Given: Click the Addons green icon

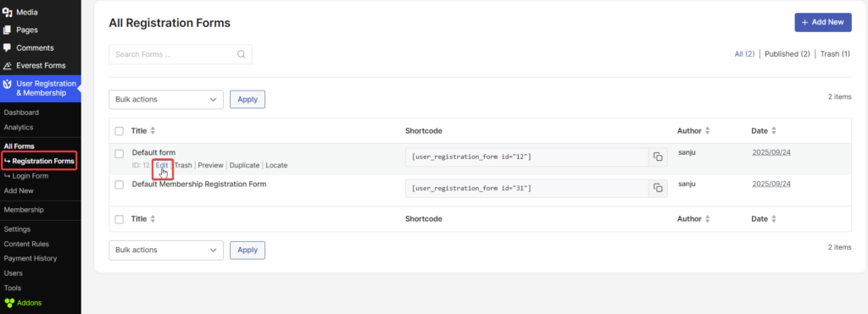Looking at the screenshot, I should [x=9, y=303].
